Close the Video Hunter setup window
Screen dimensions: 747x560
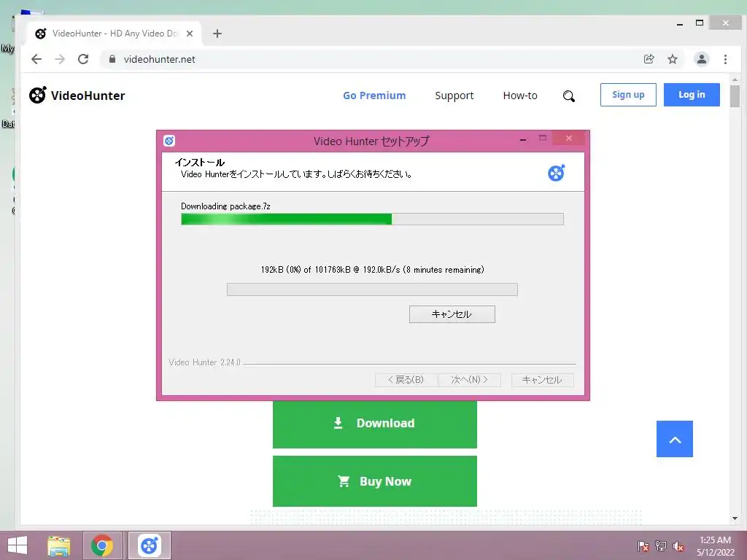pyautogui.click(x=569, y=138)
